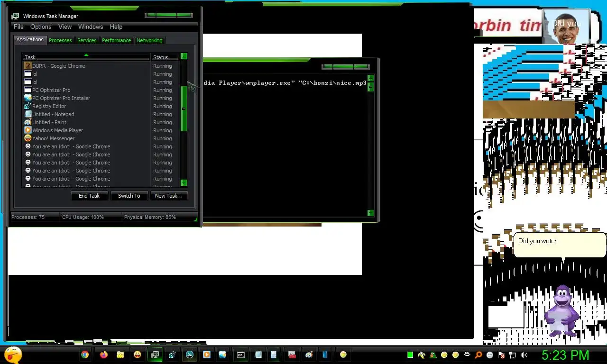Open Registry Editor from the taskbar

pos(172,355)
